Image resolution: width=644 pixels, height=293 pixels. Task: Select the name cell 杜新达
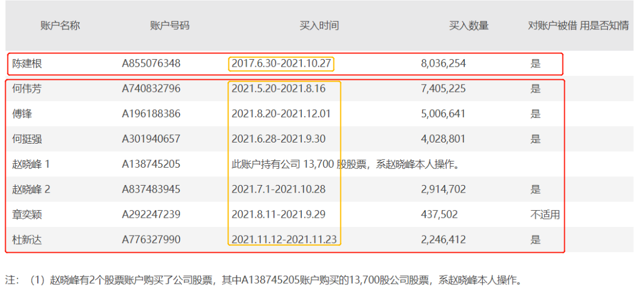point(28,240)
